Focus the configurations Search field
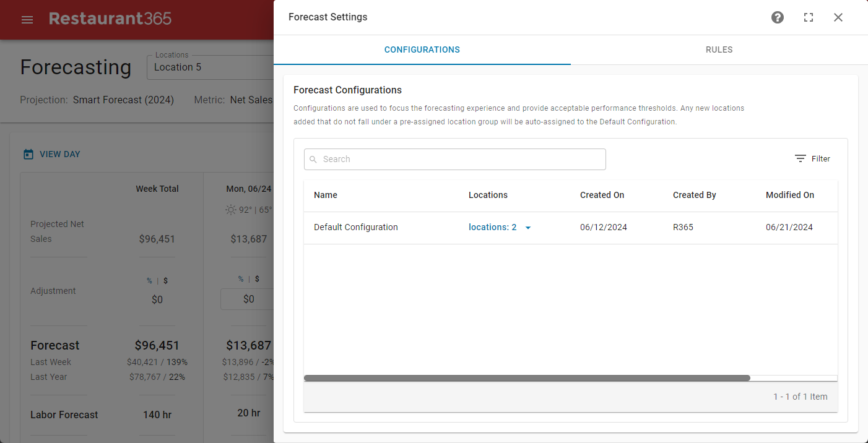Viewport: 868px width, 443px height. [455, 159]
